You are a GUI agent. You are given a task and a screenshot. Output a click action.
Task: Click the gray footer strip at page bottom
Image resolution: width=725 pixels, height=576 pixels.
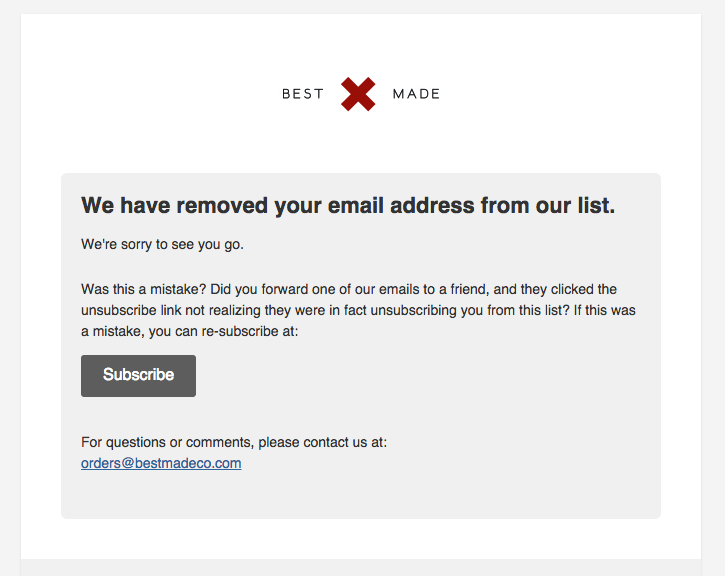(360, 568)
